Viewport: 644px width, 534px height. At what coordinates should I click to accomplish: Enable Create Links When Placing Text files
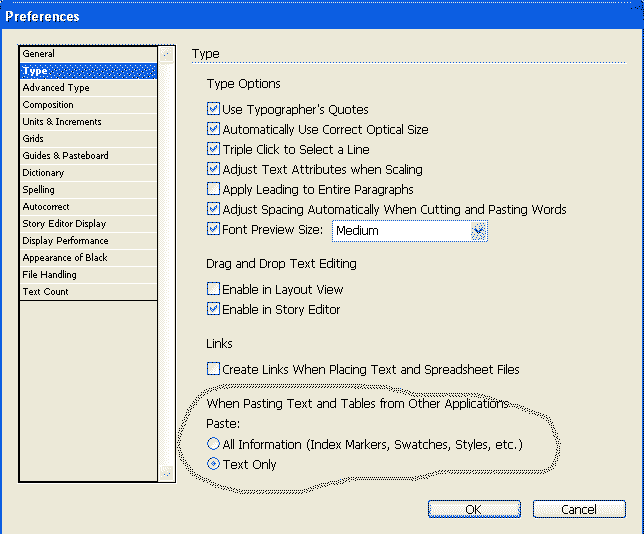coord(213,369)
